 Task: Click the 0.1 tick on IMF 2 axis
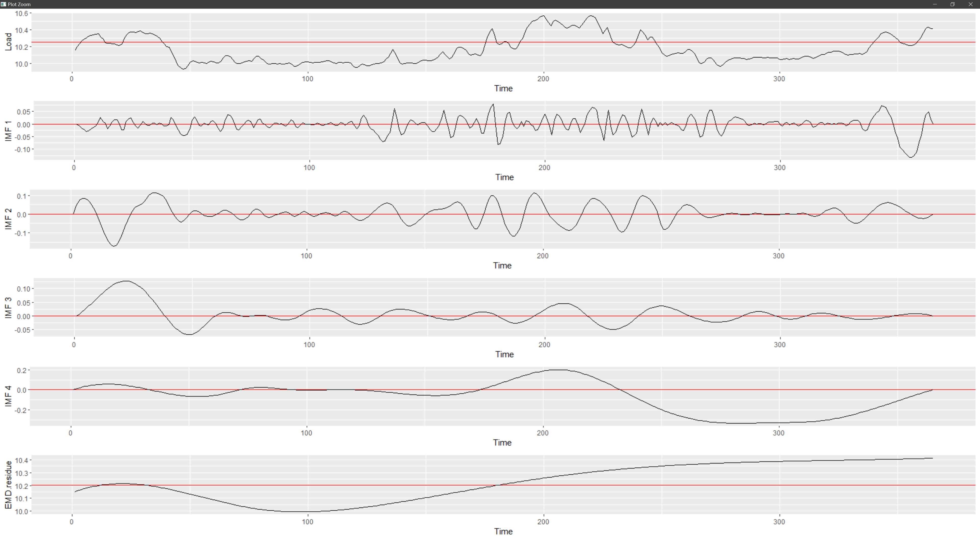[22, 196]
